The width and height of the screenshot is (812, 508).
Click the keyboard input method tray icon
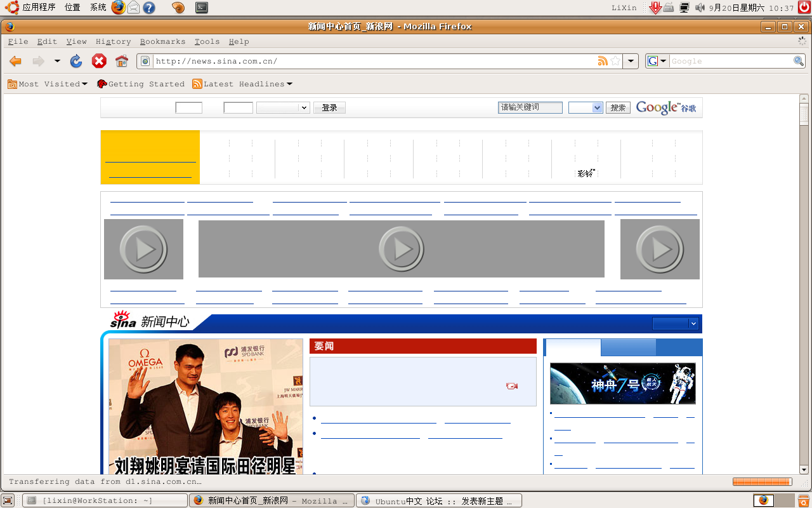(x=669, y=8)
